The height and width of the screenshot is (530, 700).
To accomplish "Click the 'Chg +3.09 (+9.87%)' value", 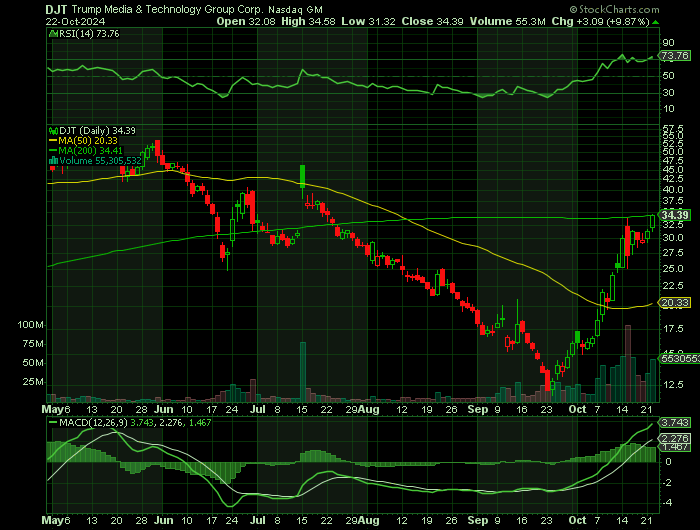I will pyautogui.click(x=600, y=21).
